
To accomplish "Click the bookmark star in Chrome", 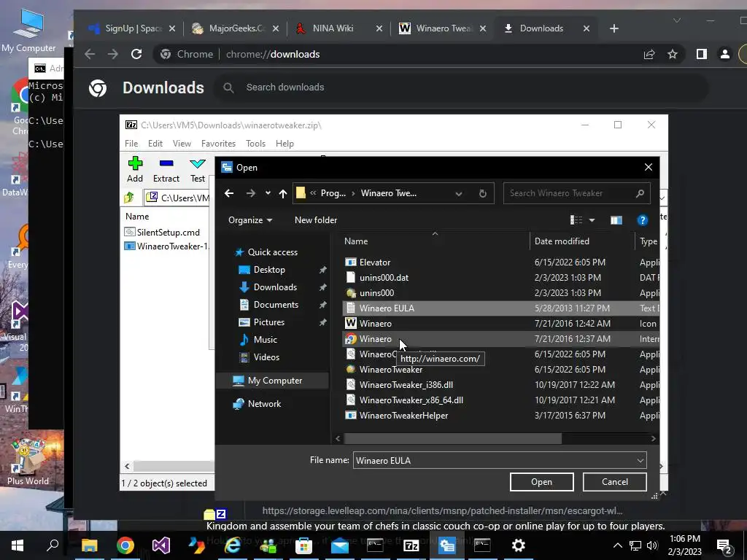I will tap(672, 54).
